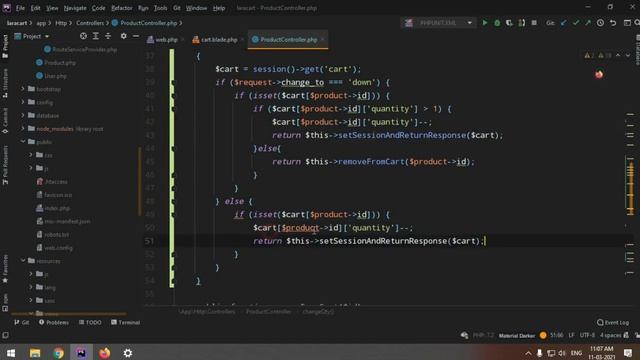
Task: Select opened file locate icon in Project panel
Action: (83, 36)
